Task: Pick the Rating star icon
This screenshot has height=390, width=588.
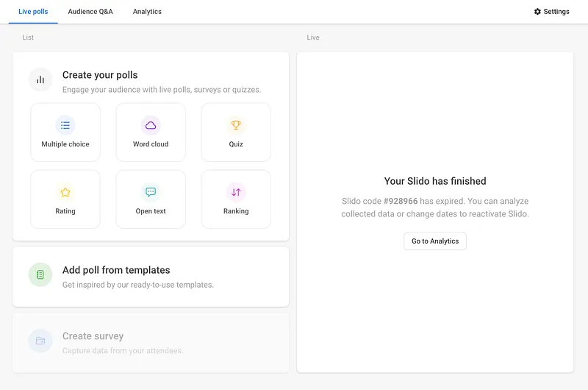Action: click(x=65, y=192)
